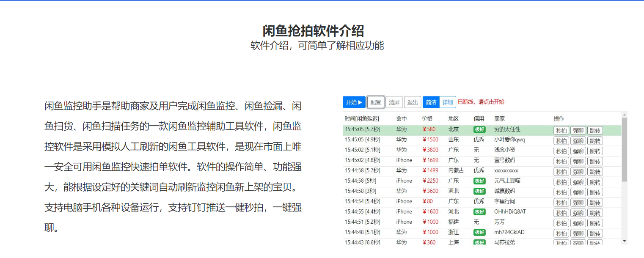This screenshot has width=644, height=258.
Task: Click 强聊 for seller 元气土豆喵
Action: (x=578, y=182)
